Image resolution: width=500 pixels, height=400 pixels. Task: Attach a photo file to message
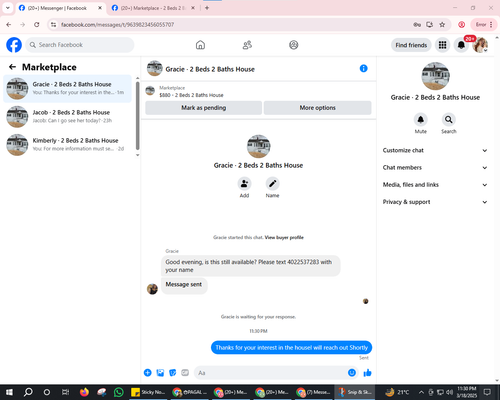(160, 373)
